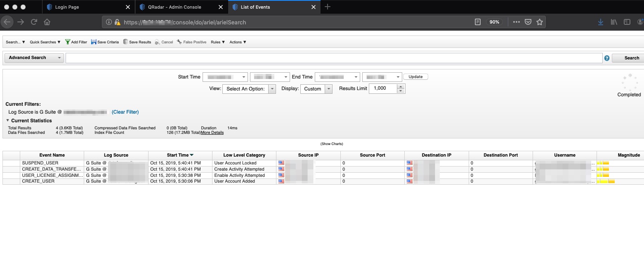Sort by Magnitude column header

click(x=620, y=155)
